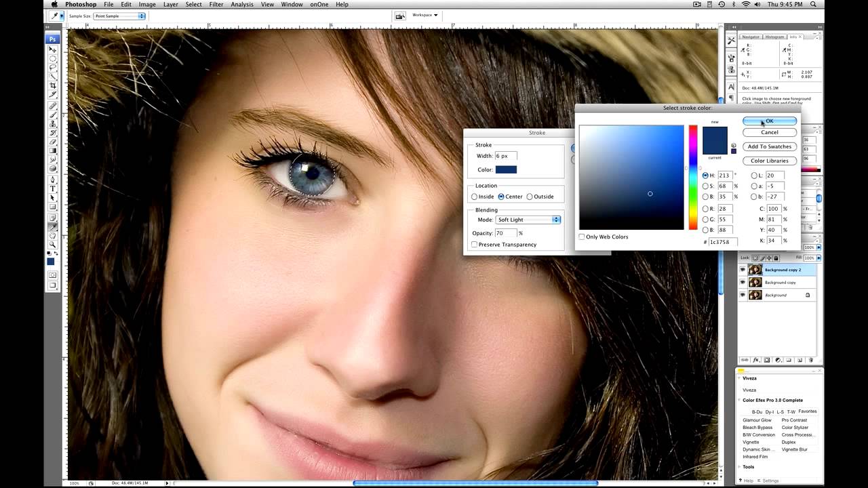This screenshot has width=868, height=488.
Task: Open the blending Mode Soft Light dropdown
Action: click(528, 220)
